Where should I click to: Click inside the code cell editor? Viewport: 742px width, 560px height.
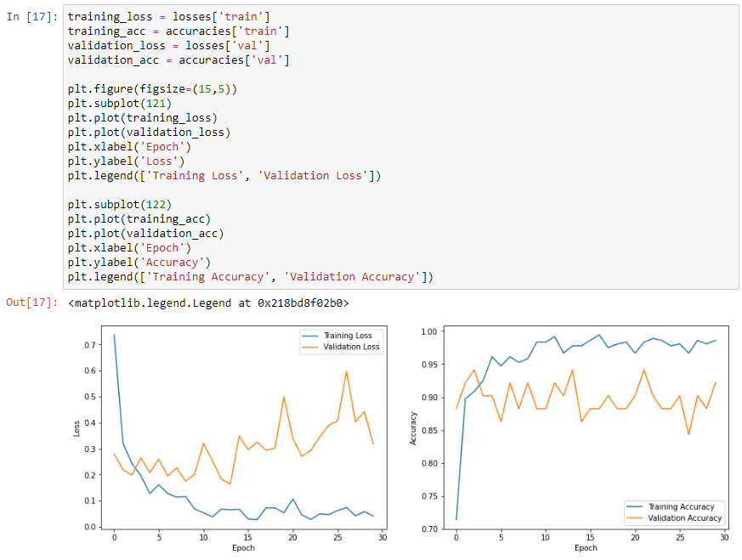coord(401,147)
